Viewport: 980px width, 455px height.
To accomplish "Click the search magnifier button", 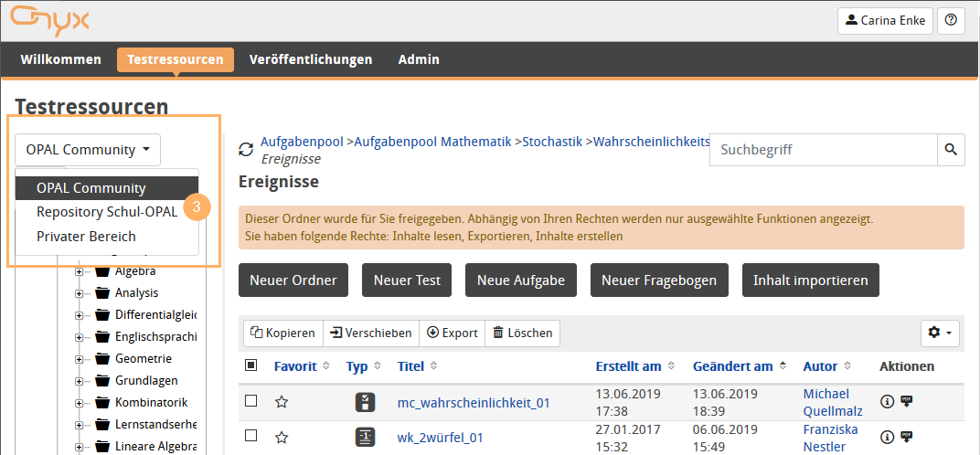I will coord(951,149).
